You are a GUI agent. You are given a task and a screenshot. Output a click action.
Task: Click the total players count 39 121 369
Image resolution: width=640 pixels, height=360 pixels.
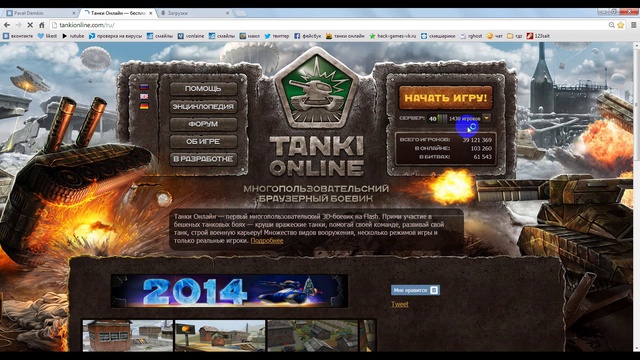[x=477, y=140]
